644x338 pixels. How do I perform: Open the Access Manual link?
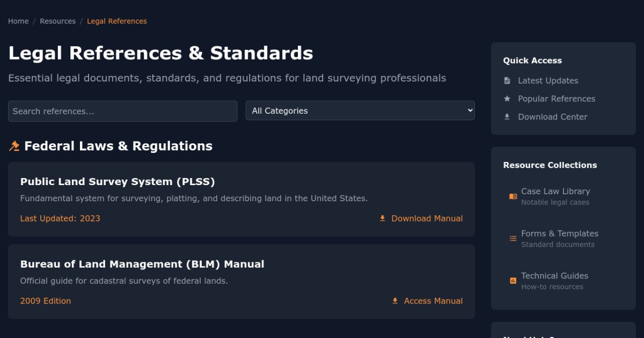click(433, 301)
